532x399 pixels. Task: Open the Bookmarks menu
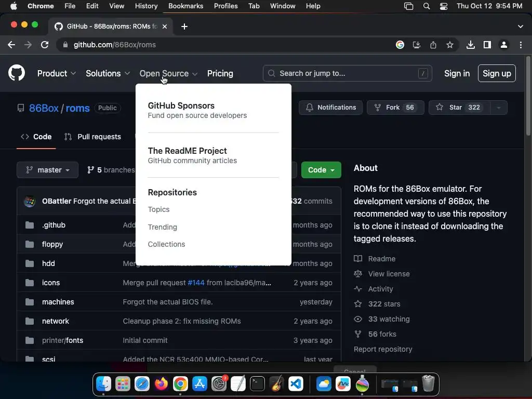pos(185,6)
